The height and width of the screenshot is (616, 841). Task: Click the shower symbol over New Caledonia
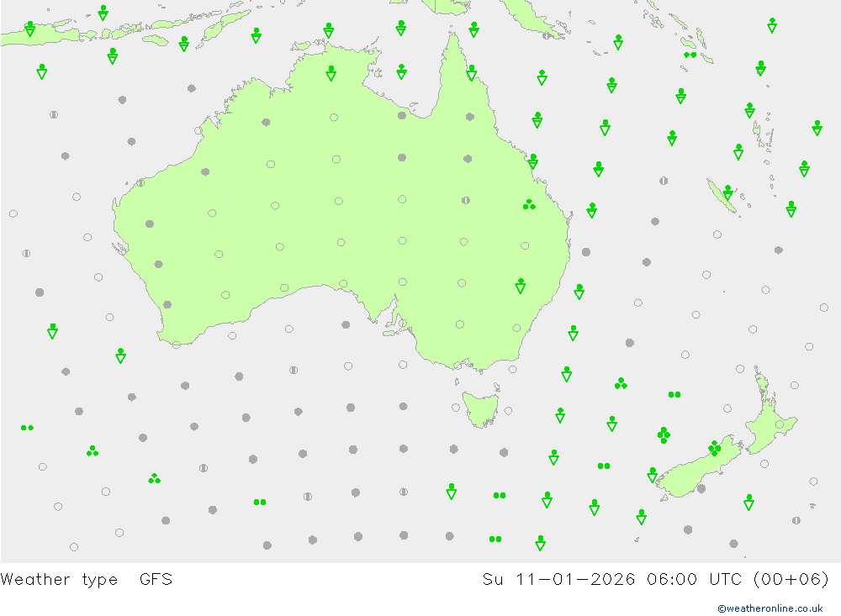click(727, 192)
